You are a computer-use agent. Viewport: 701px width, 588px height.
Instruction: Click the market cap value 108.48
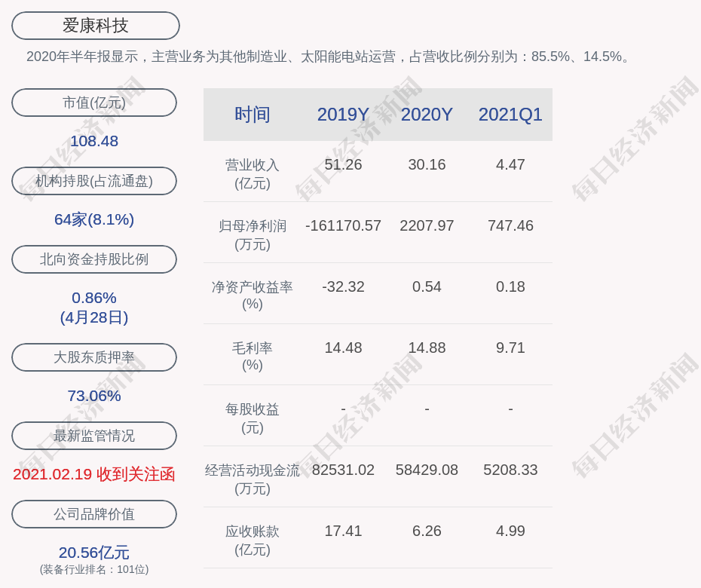pos(94,141)
